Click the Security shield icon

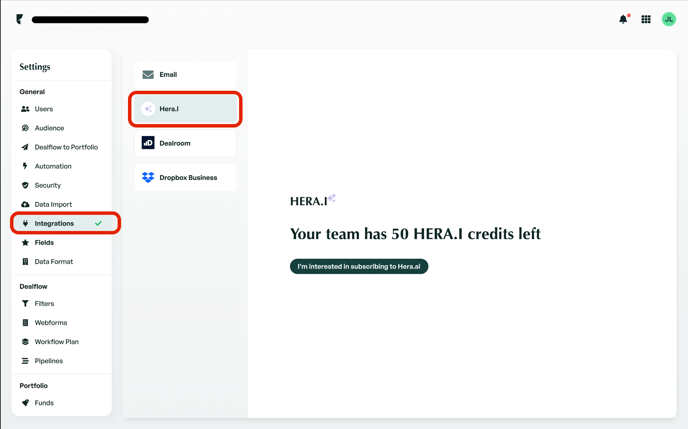pyautogui.click(x=25, y=185)
